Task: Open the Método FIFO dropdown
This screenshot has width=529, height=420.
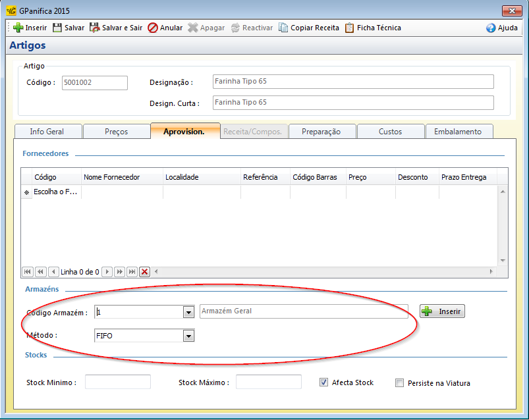Action: tap(188, 336)
